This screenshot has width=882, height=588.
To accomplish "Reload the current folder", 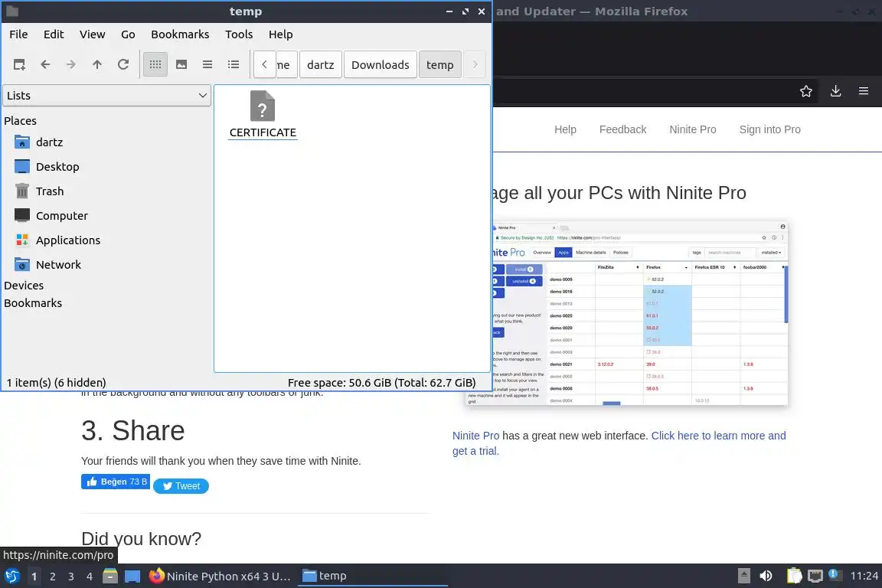I will 123,65.
